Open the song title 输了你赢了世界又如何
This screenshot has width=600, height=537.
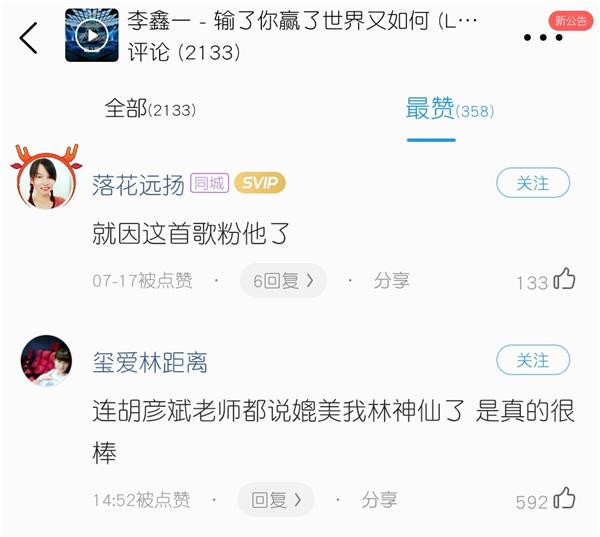[321, 21]
